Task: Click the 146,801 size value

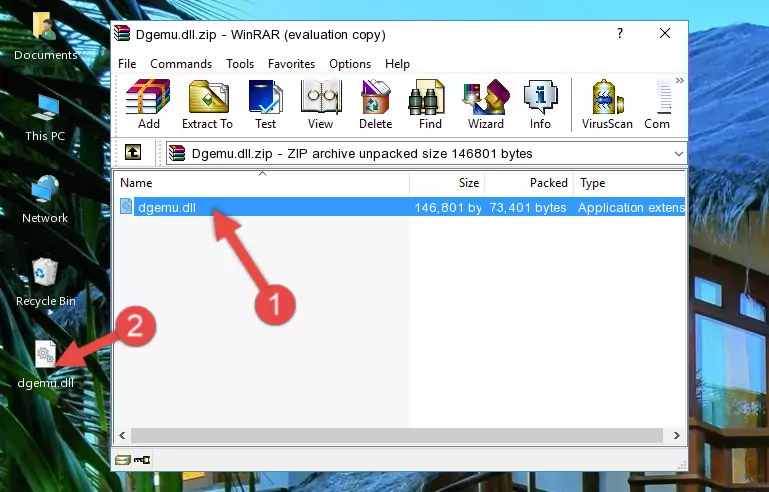Action: 447,207
